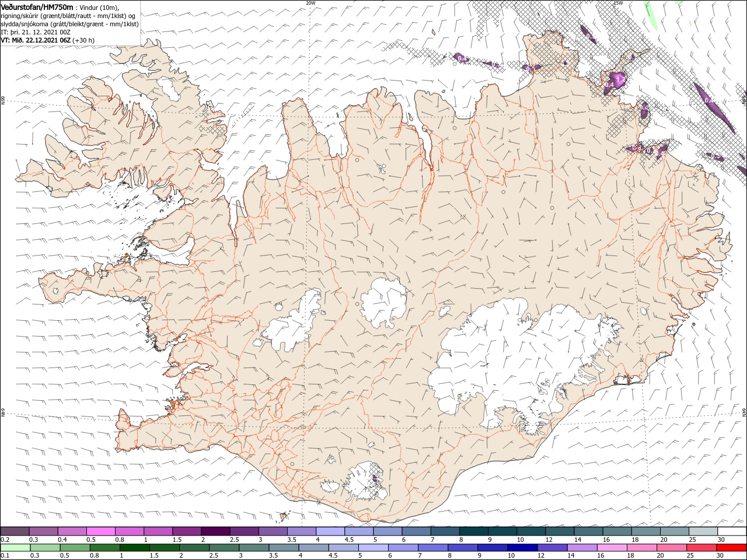Select the Veðurstofan/HM750m title text
747x560 pixels.
tap(37, 6)
